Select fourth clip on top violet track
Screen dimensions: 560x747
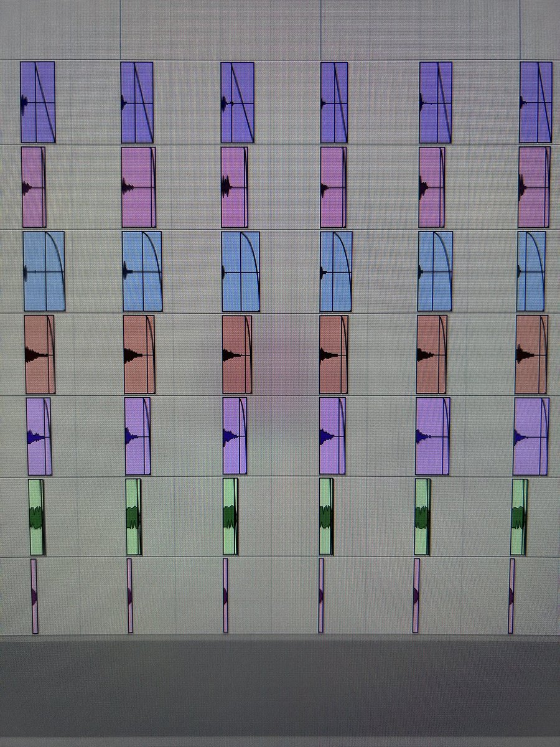(x=335, y=103)
